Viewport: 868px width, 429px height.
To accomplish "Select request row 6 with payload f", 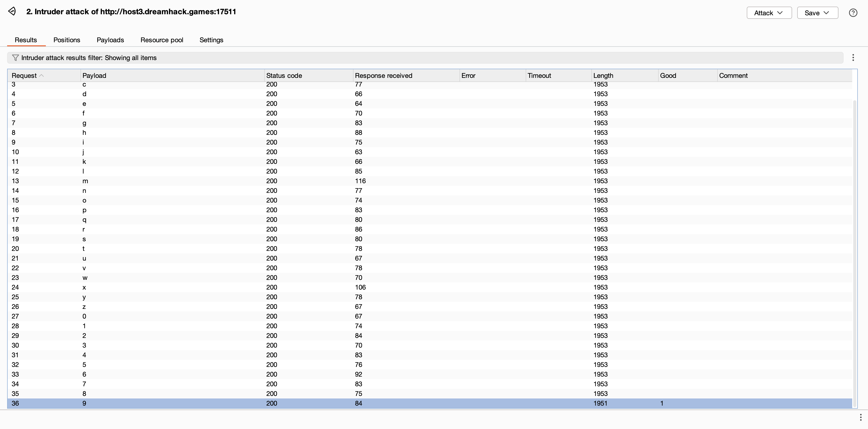I will pyautogui.click(x=430, y=113).
